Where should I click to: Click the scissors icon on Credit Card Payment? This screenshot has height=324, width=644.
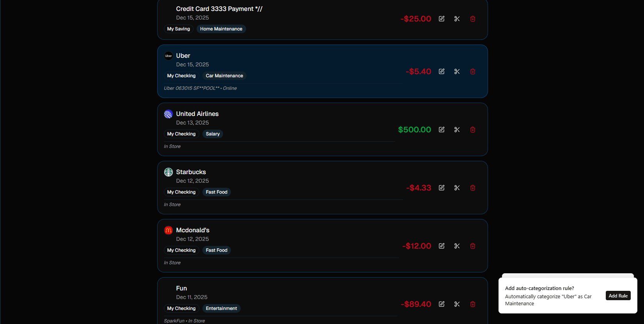pos(457,18)
